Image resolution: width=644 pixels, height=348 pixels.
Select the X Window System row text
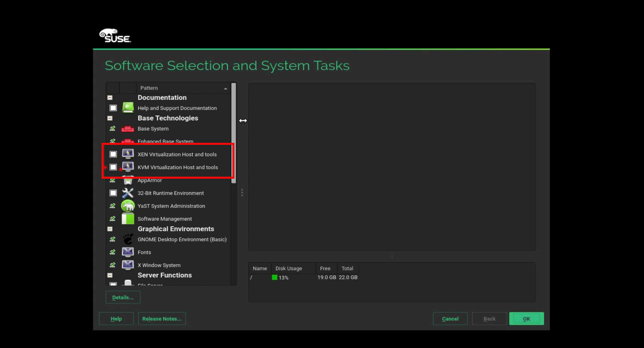pos(159,265)
